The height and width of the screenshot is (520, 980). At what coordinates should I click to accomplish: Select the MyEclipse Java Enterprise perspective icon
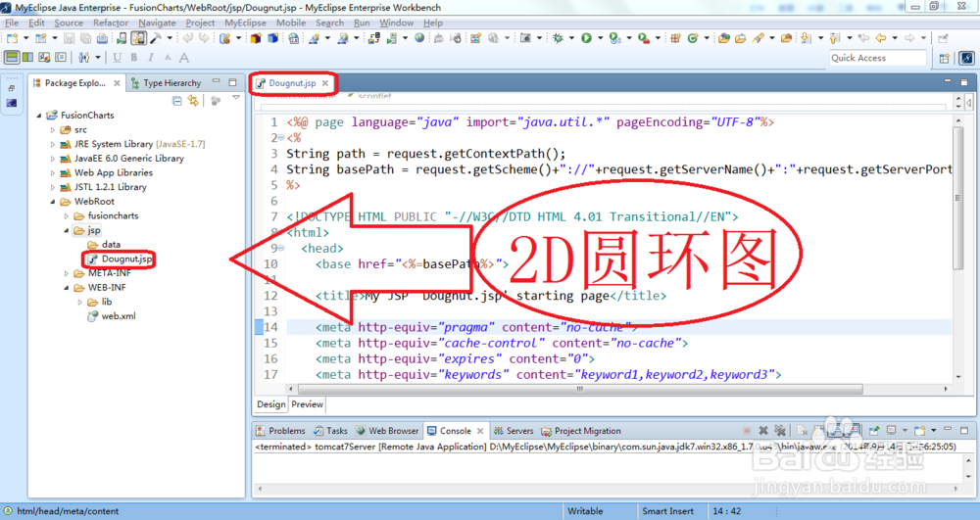coord(966,58)
